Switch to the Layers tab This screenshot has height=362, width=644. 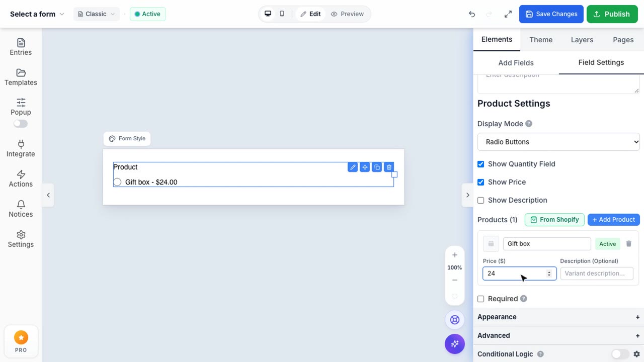pos(582,40)
